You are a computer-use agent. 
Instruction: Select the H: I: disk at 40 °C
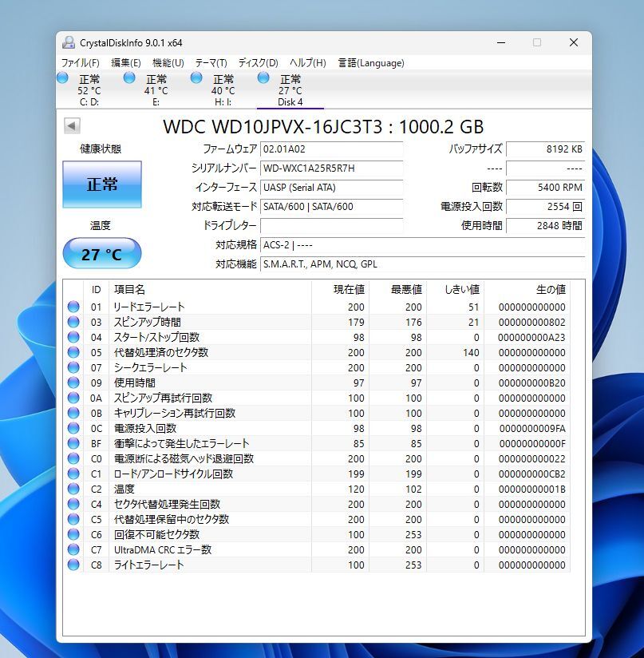tap(223, 90)
